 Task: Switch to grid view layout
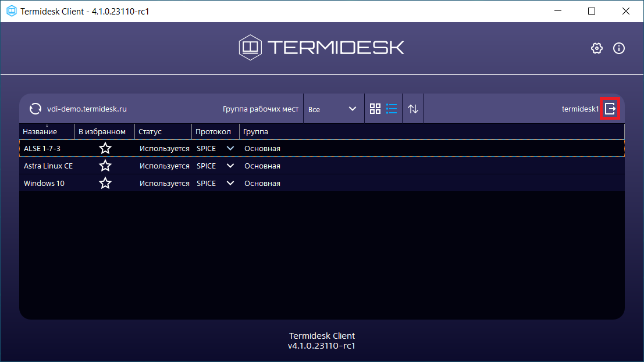(375, 109)
